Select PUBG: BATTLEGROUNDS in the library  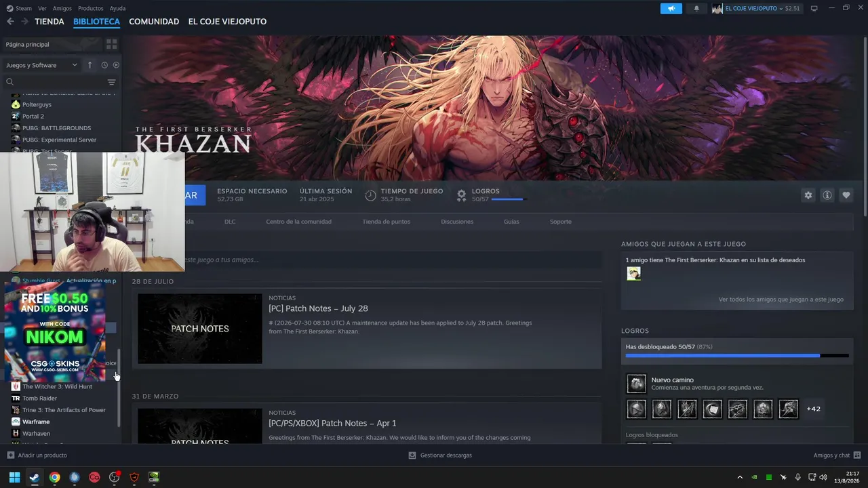pos(57,128)
